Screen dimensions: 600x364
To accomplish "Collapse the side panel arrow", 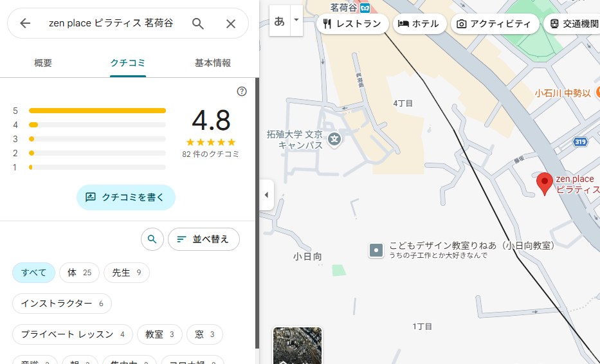I will click(x=266, y=195).
